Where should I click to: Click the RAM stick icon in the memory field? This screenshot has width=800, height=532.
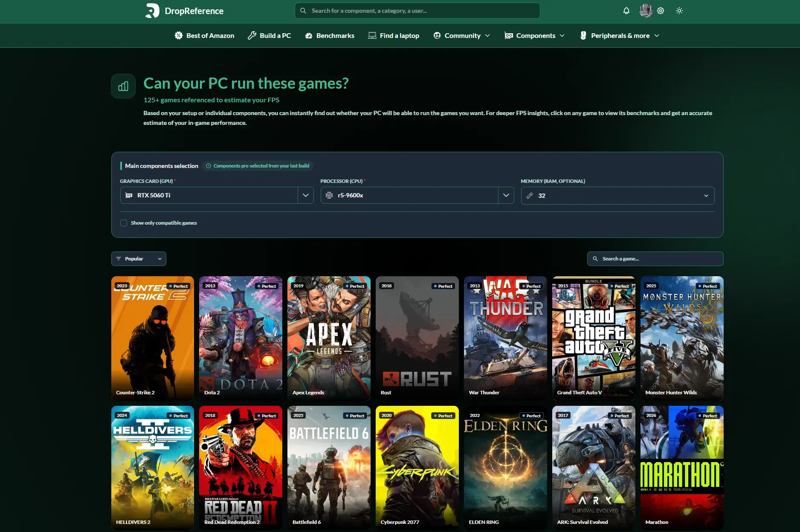click(x=530, y=196)
